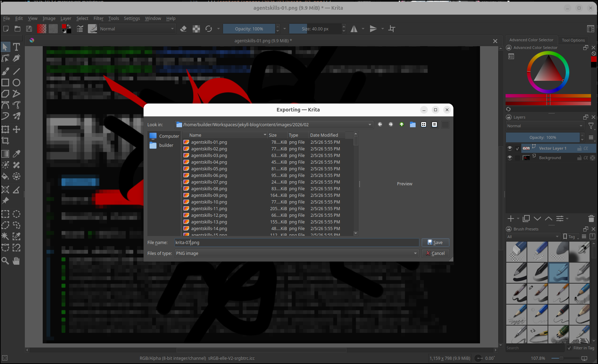Go to parent directory green arrow
This screenshot has height=364, width=598.
(x=402, y=124)
